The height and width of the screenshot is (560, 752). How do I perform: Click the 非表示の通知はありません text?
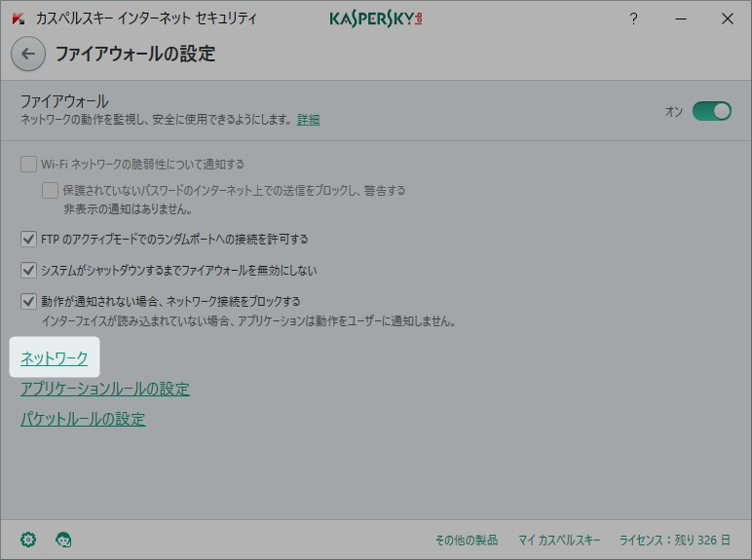[128, 209]
